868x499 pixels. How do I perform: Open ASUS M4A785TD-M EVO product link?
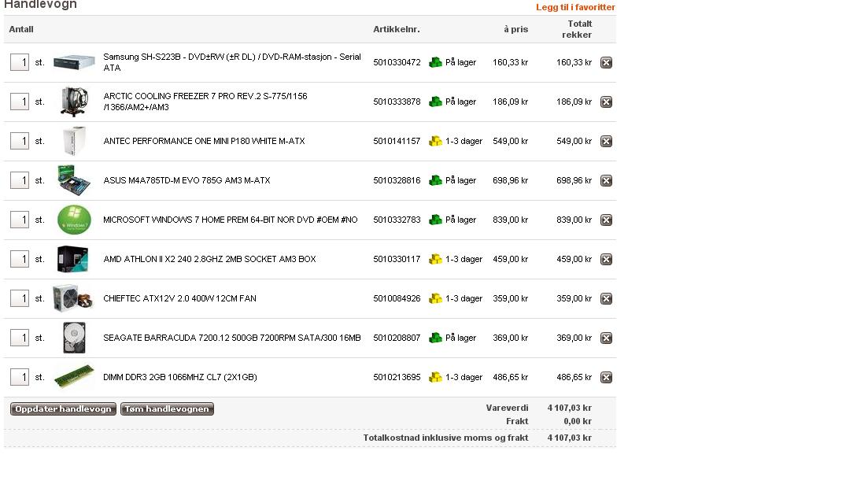187,180
